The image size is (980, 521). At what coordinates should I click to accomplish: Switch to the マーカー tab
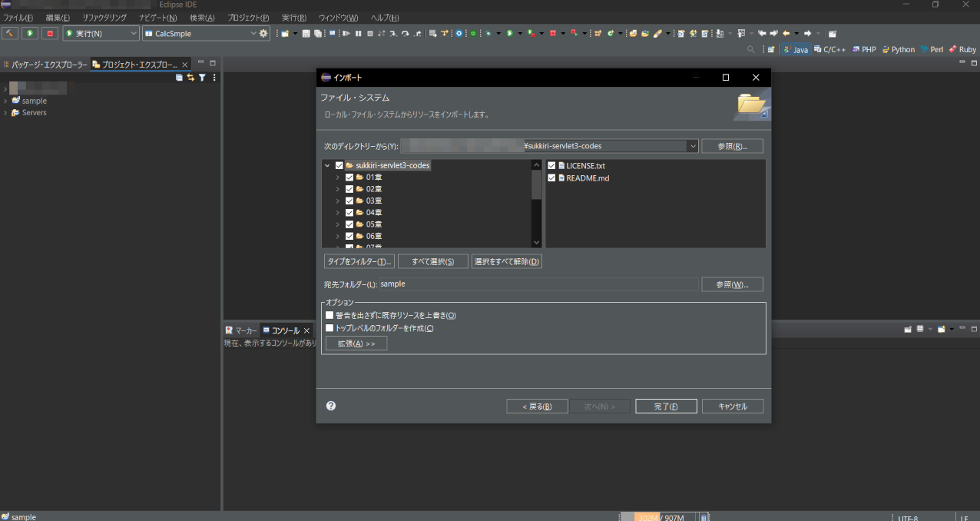[241, 330]
